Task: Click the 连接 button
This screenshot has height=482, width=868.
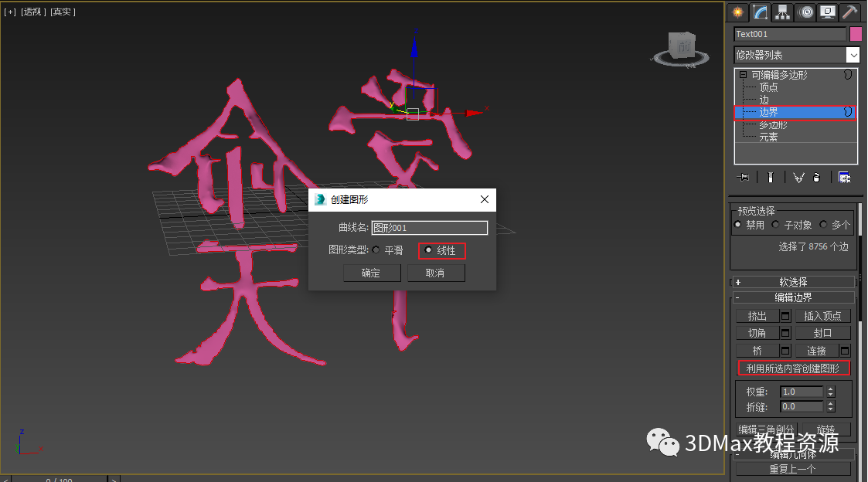Action: click(816, 351)
